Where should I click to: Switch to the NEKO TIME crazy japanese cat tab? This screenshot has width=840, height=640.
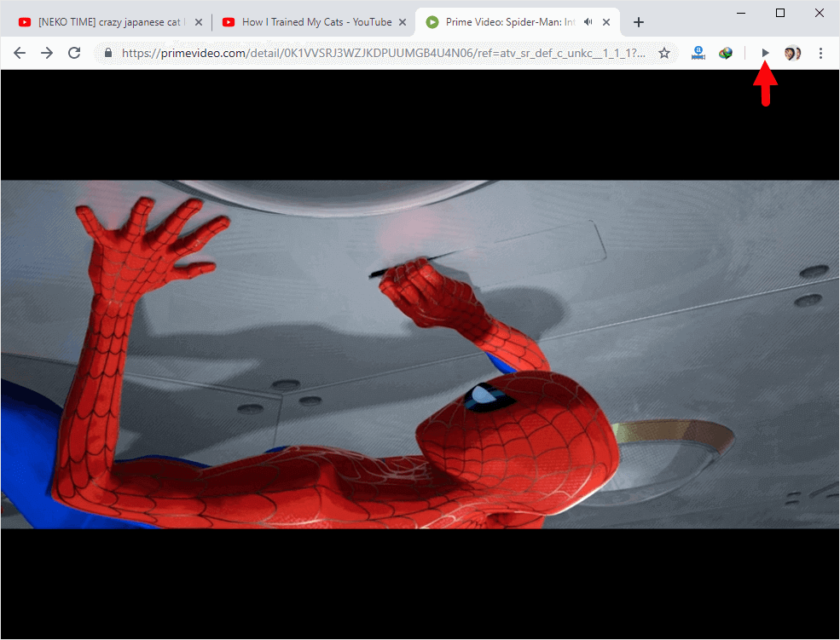coord(110,22)
